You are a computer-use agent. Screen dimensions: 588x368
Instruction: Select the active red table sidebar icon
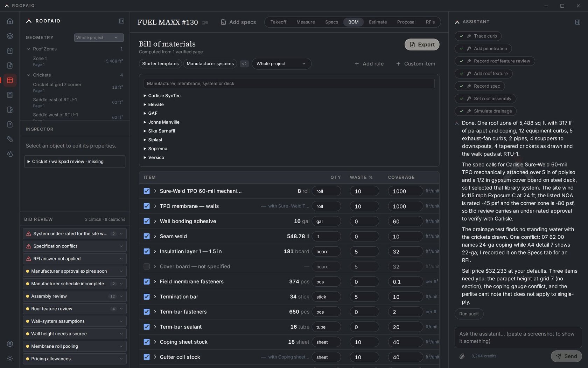coord(10,80)
